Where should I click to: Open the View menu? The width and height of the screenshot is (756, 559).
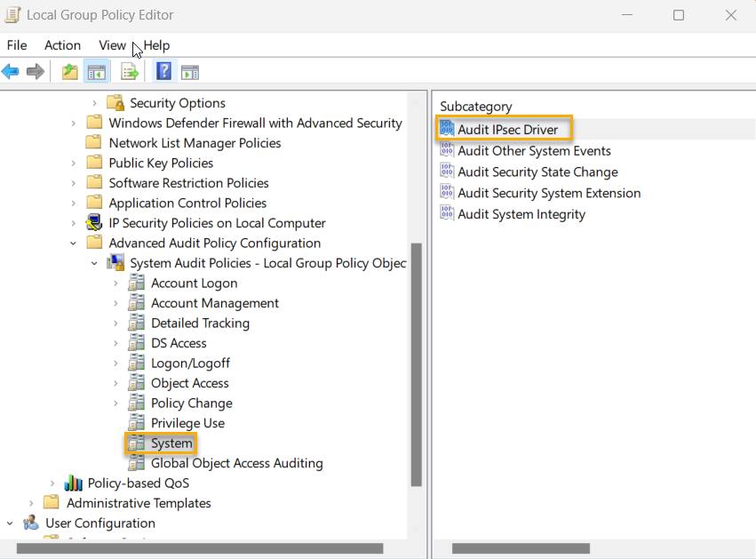point(112,45)
